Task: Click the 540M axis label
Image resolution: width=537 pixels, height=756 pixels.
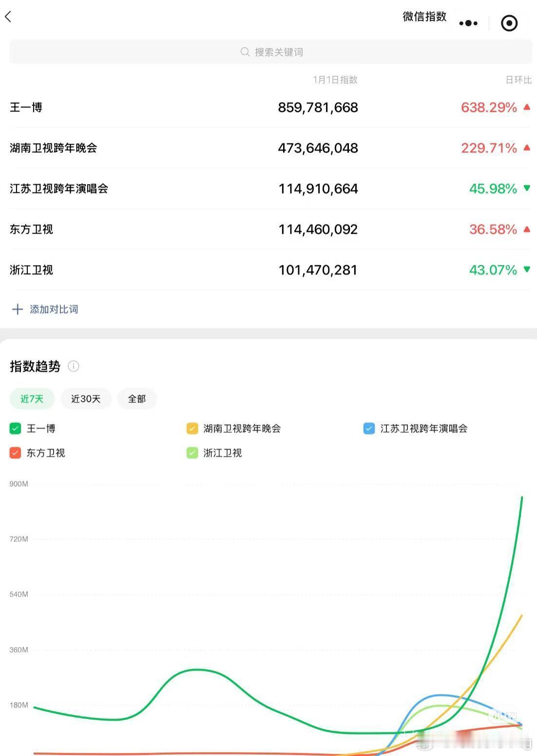Action: pos(19,594)
